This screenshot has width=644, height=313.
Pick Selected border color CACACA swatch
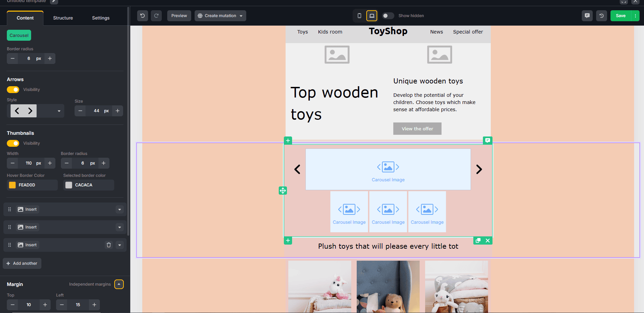pos(69,185)
